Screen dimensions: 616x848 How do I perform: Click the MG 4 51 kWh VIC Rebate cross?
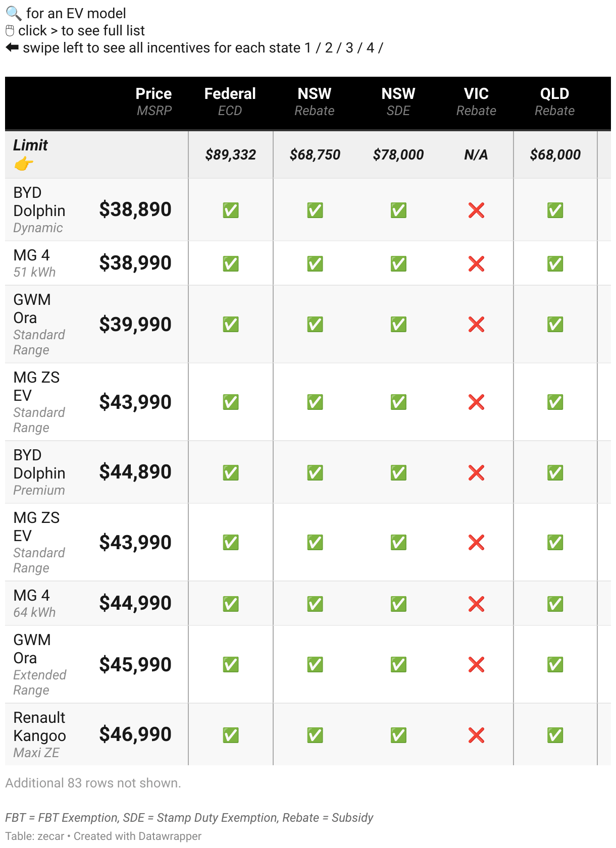476,263
